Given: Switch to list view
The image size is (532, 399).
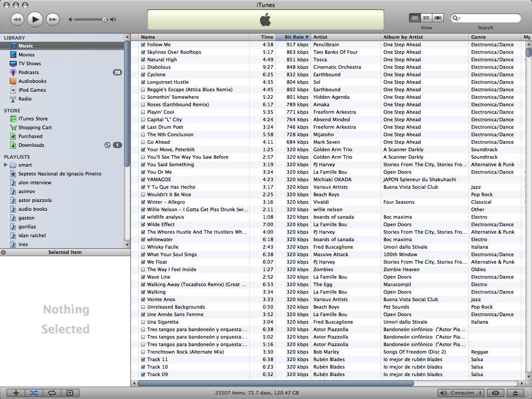Looking at the screenshot, I should 415,18.
